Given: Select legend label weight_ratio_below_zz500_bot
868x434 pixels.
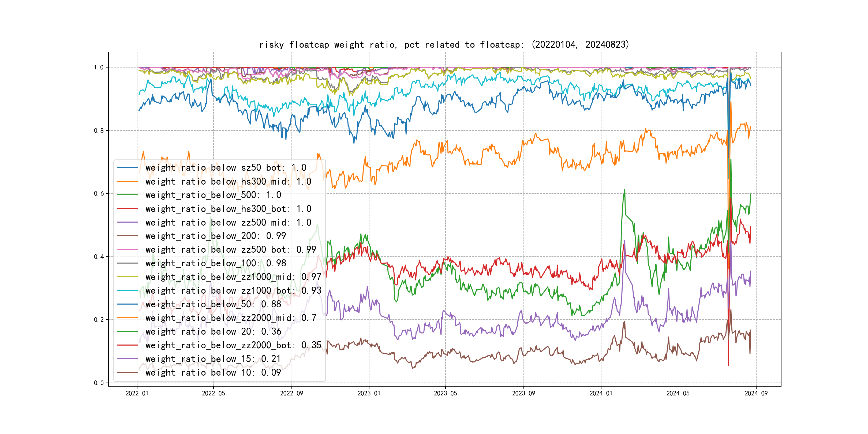Looking at the screenshot, I should pyautogui.click(x=230, y=250).
